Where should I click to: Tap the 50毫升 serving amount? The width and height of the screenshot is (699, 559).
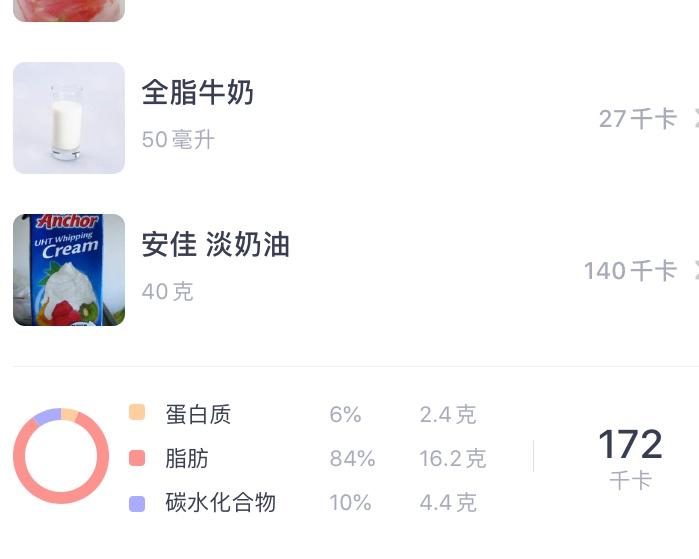pyautogui.click(x=178, y=140)
